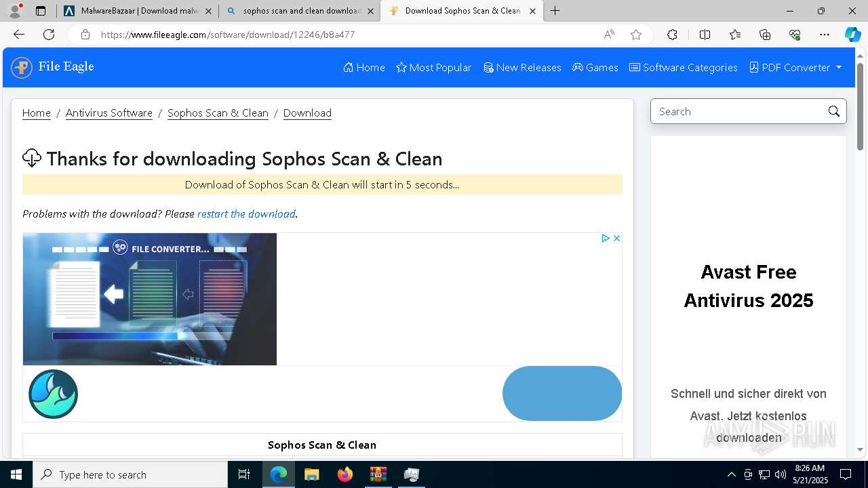View site information lock icon
868x488 pixels.
click(85, 35)
